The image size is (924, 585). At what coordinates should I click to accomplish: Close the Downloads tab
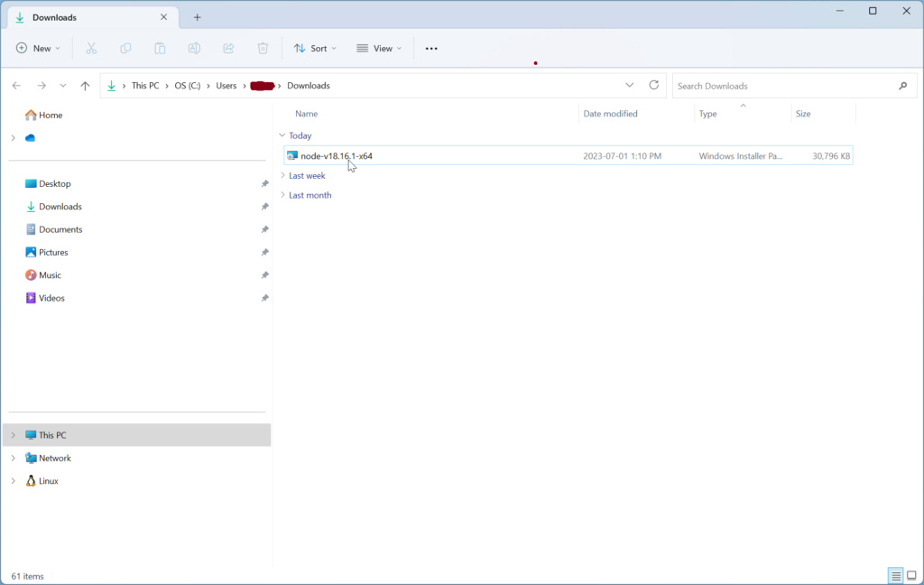tap(164, 17)
